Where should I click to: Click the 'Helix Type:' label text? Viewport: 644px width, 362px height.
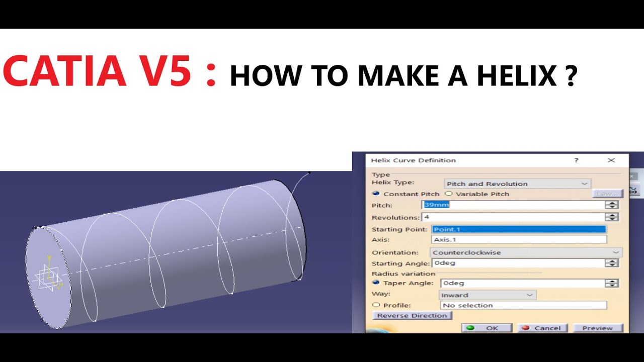click(x=393, y=182)
